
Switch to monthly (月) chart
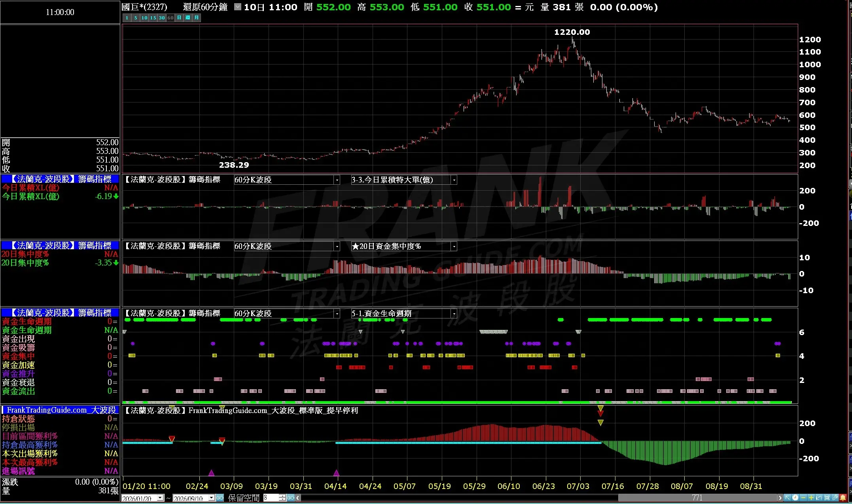tap(197, 18)
